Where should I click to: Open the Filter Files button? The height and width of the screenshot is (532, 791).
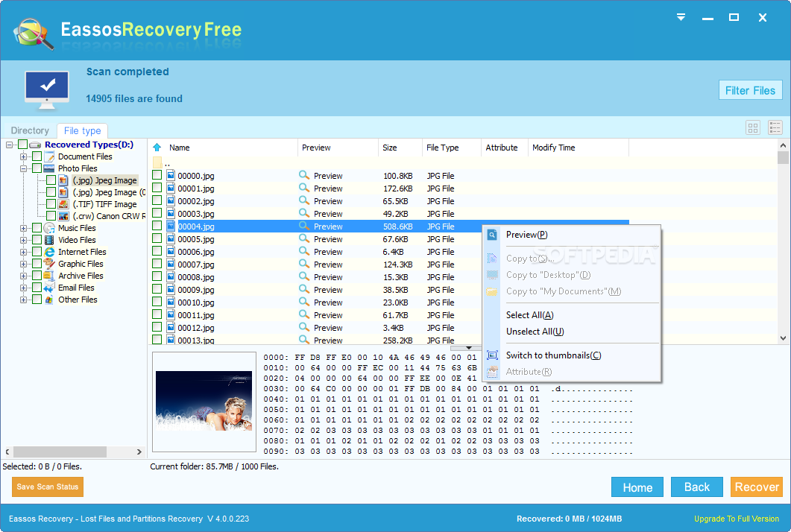[750, 90]
